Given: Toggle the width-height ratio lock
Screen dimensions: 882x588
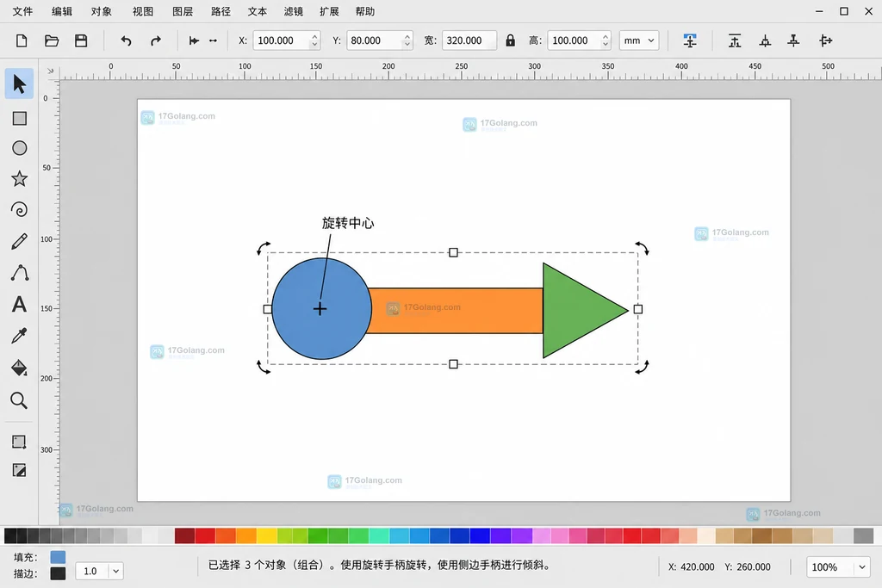Looking at the screenshot, I should pos(510,40).
